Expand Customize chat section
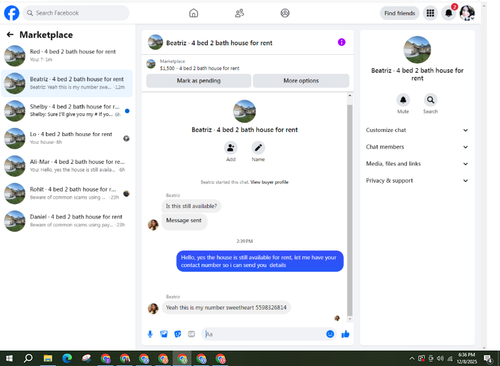500x366 pixels. (417, 130)
